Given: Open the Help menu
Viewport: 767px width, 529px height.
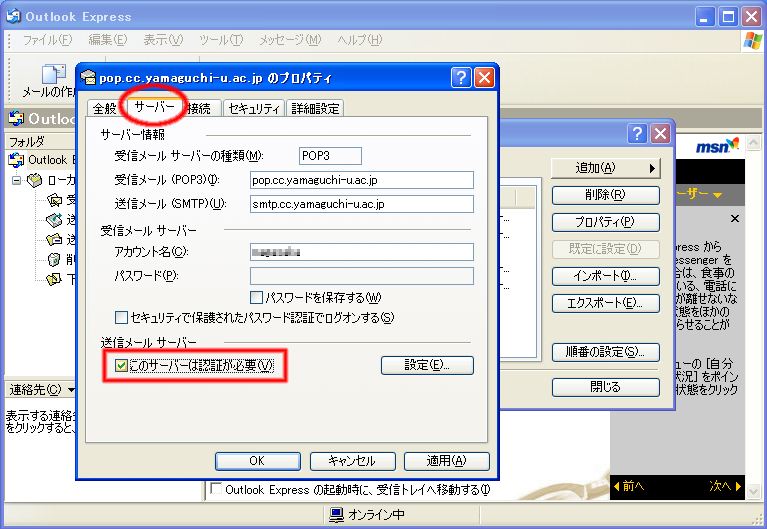Looking at the screenshot, I should point(360,40).
